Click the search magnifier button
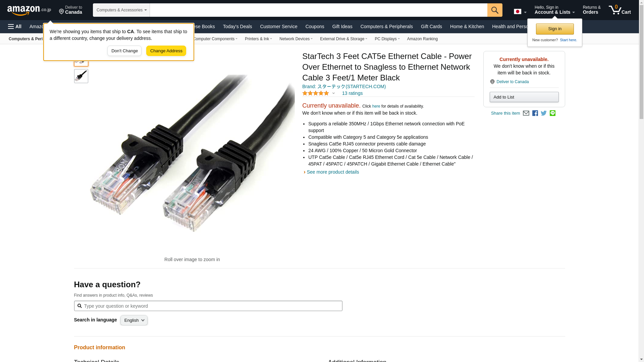This screenshot has height=362, width=644. (x=495, y=10)
